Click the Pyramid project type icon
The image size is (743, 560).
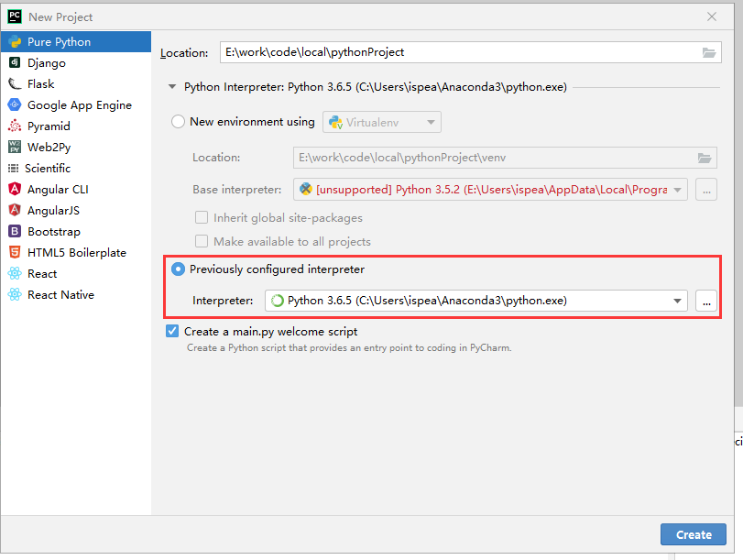tap(15, 126)
